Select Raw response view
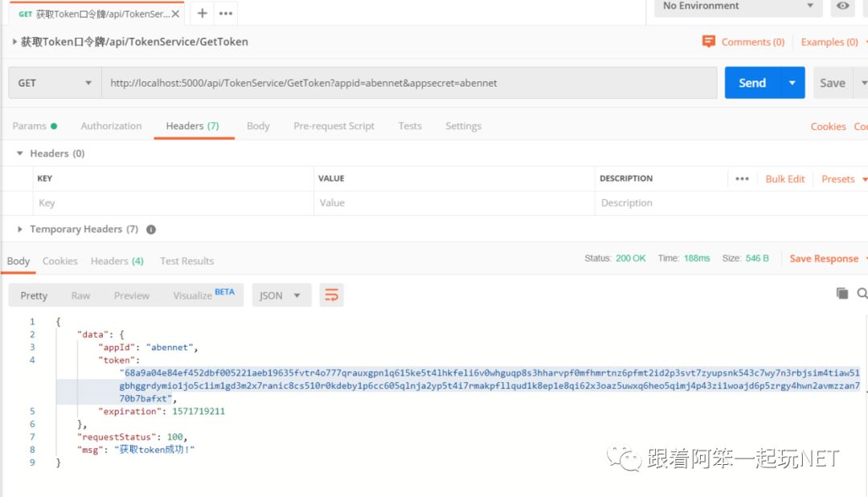Screen dimensions: 868x497 tap(80, 295)
